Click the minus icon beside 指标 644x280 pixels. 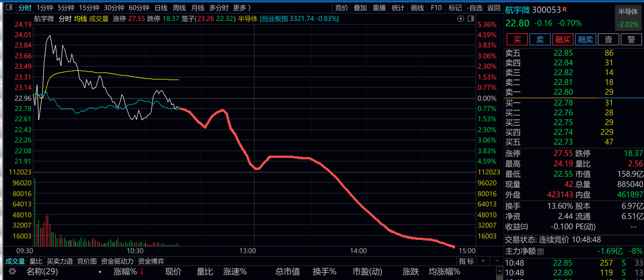tap(497, 261)
